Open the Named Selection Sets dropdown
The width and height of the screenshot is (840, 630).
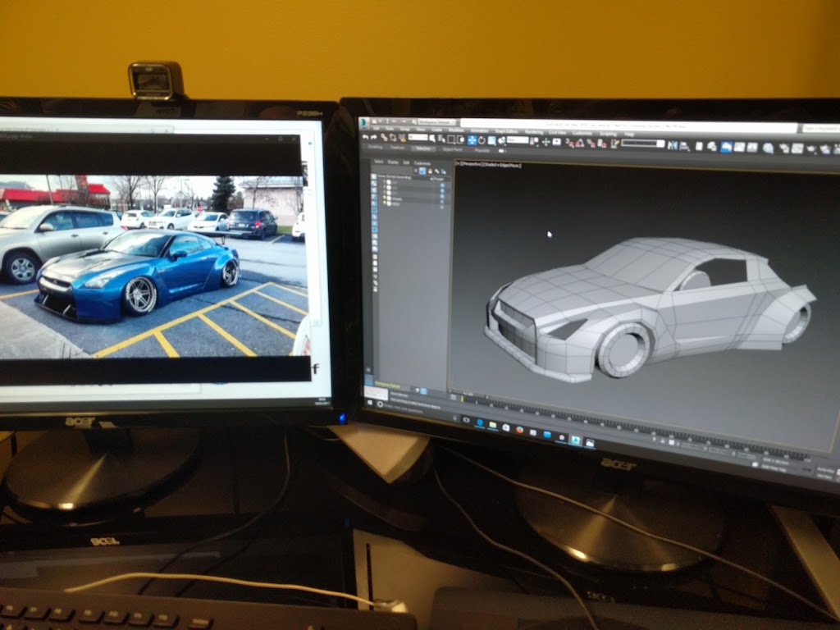coord(642,144)
